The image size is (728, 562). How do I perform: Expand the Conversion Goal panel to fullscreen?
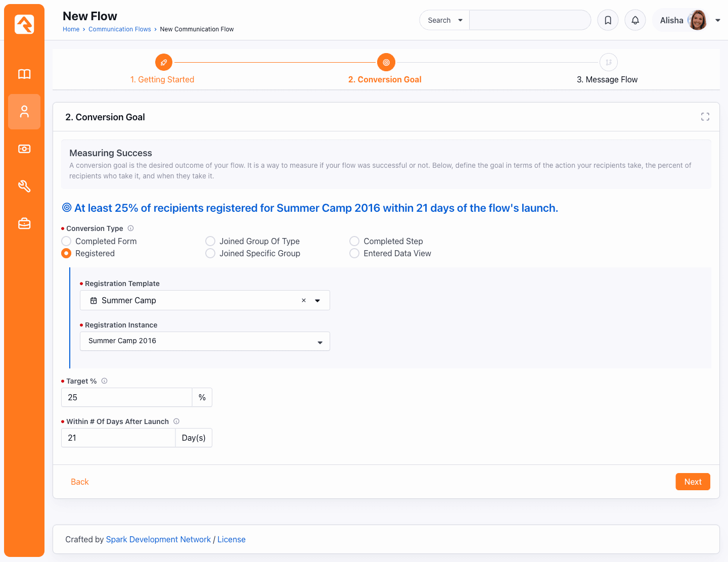point(705,116)
